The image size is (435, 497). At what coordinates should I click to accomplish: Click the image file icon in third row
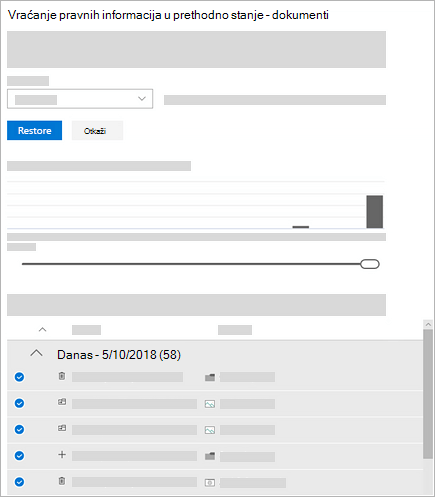210,430
